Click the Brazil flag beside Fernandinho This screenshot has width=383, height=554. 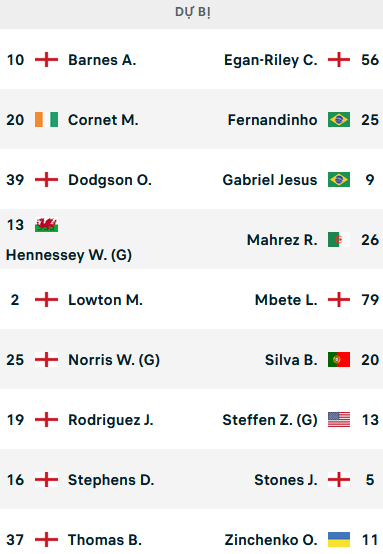pyautogui.click(x=339, y=120)
